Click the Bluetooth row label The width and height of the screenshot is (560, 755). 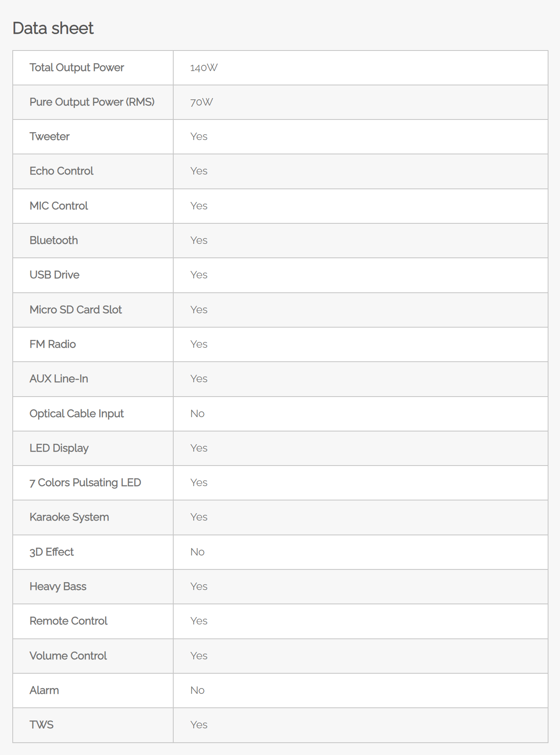point(54,240)
